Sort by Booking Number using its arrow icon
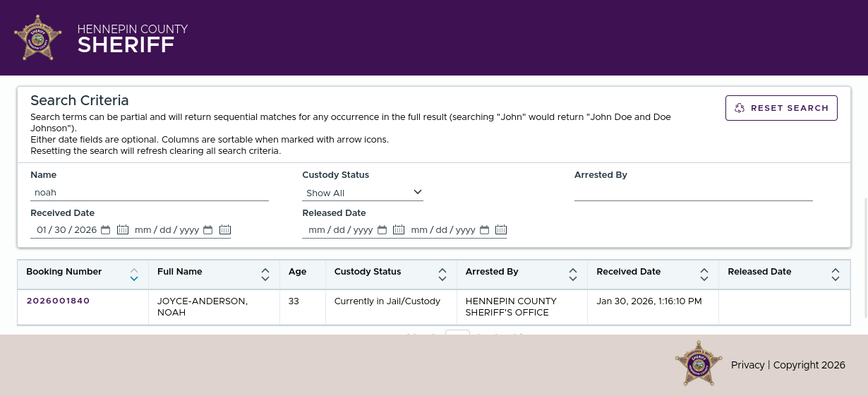The height and width of the screenshot is (396, 868). tap(134, 275)
